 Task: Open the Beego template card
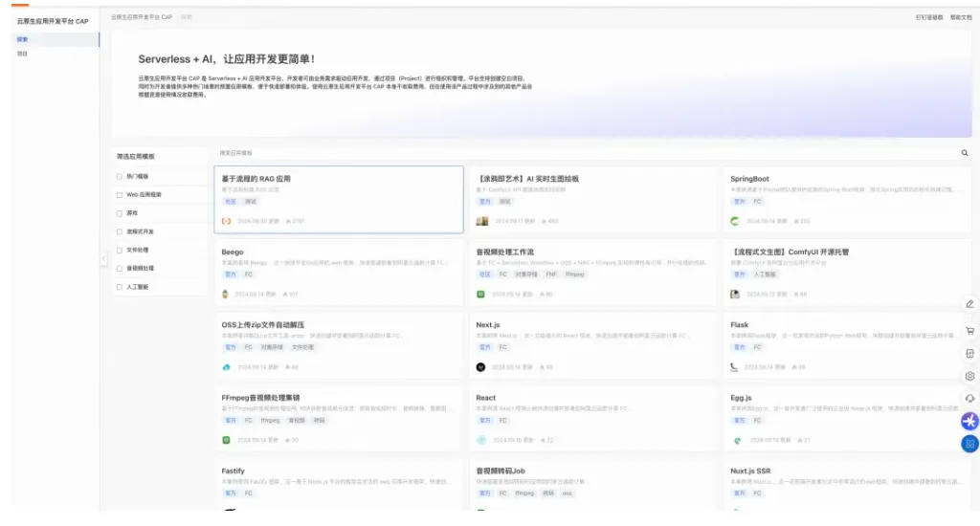click(x=339, y=273)
